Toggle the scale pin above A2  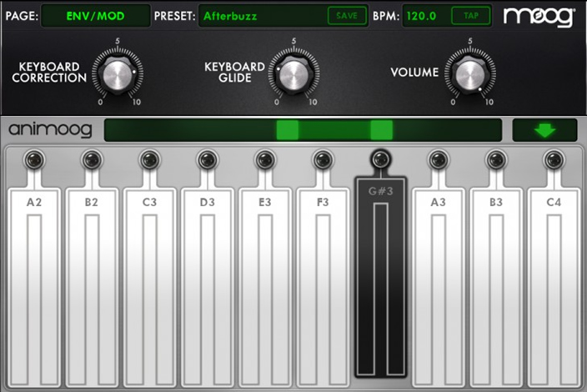click(34, 160)
